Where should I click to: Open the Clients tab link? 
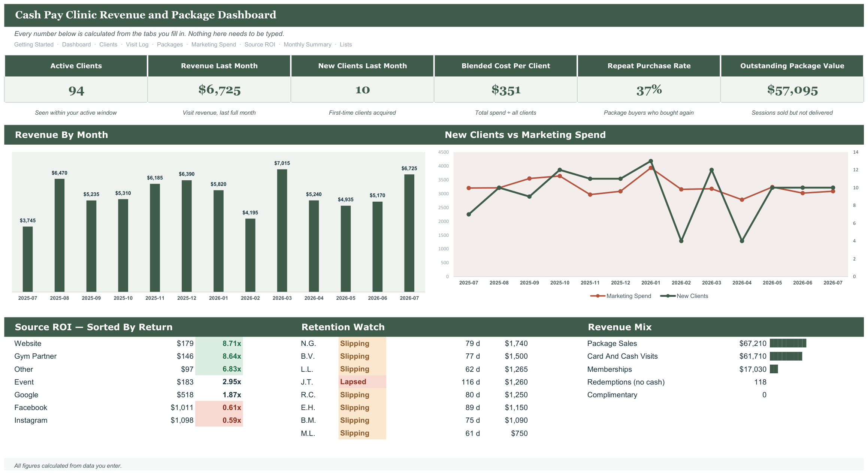(x=108, y=45)
